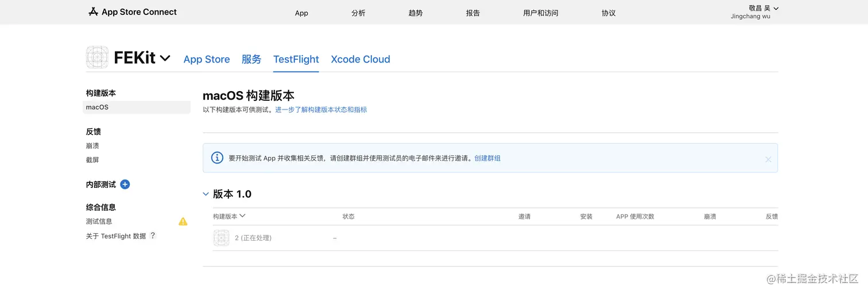Switch to the Xcode Cloud tab
Screen dimensions: 868x294
361,59
